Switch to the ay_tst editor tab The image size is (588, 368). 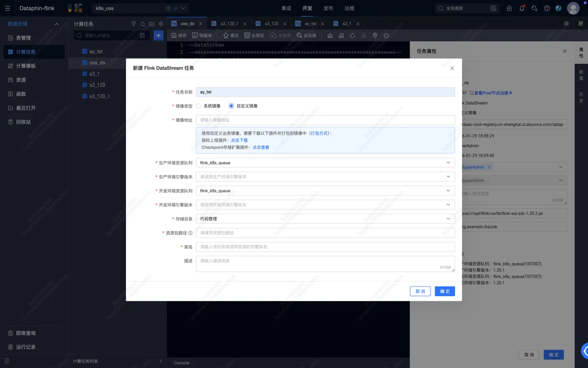coord(310,24)
